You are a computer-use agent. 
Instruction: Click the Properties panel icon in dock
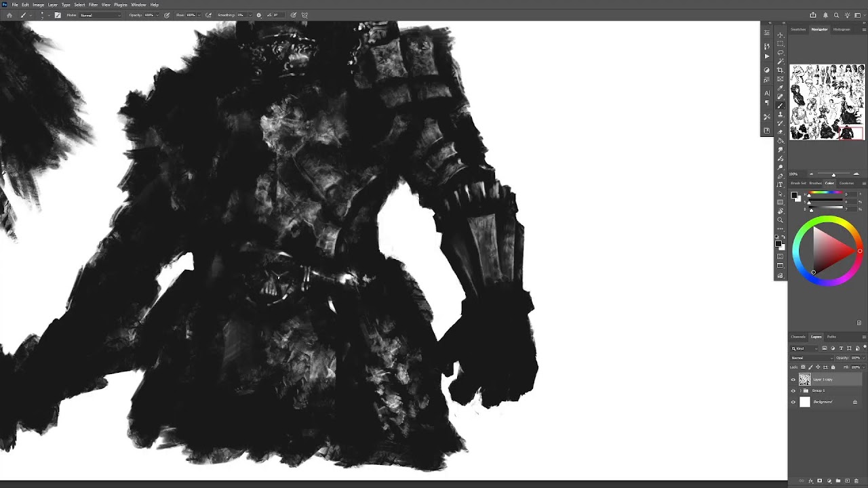click(767, 33)
